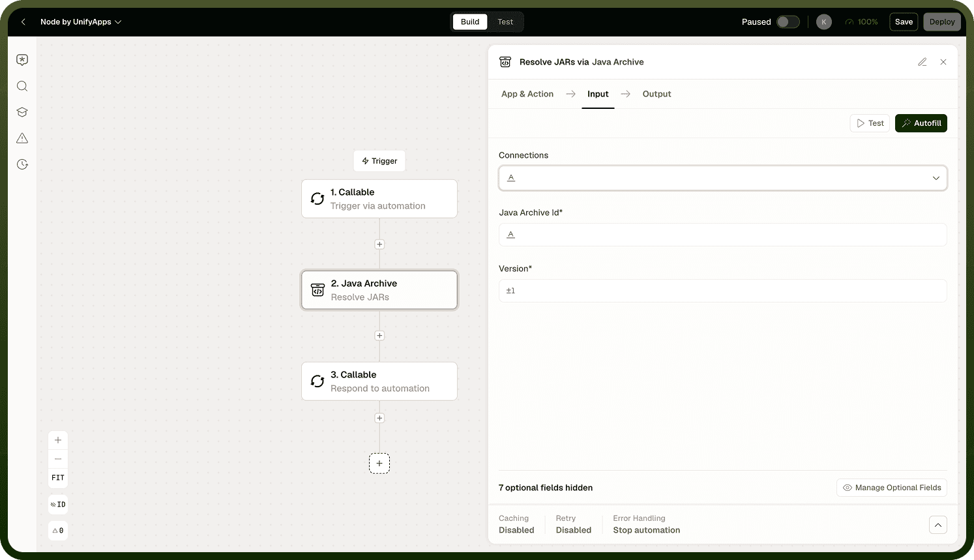Click the dashed add-node box at bottom
Image resolution: width=974 pixels, height=560 pixels.
click(x=379, y=464)
